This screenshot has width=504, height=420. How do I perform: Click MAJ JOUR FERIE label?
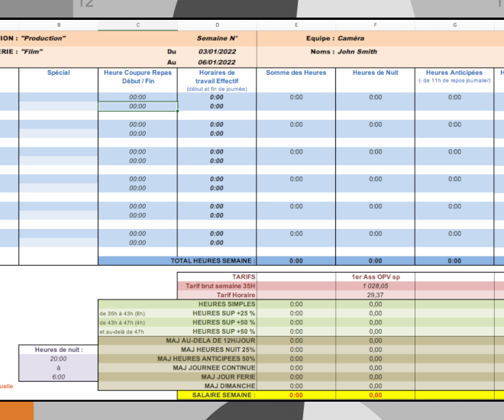click(x=228, y=376)
